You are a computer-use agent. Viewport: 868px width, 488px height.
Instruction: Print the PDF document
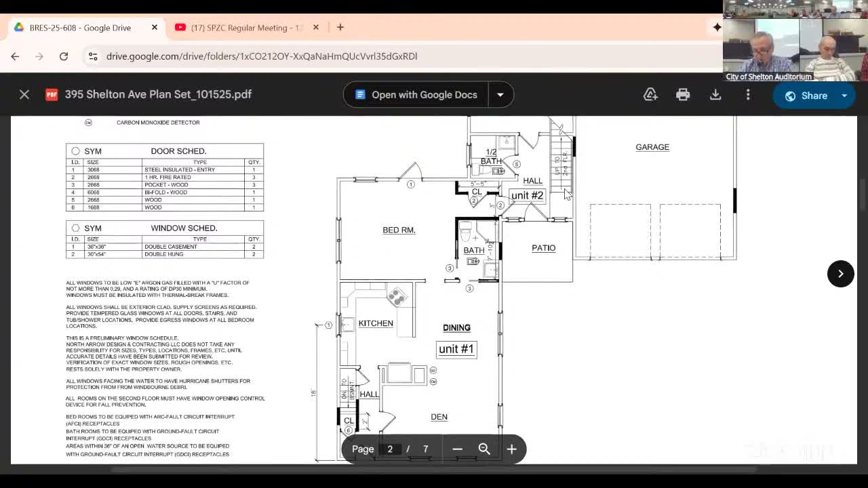[683, 95]
